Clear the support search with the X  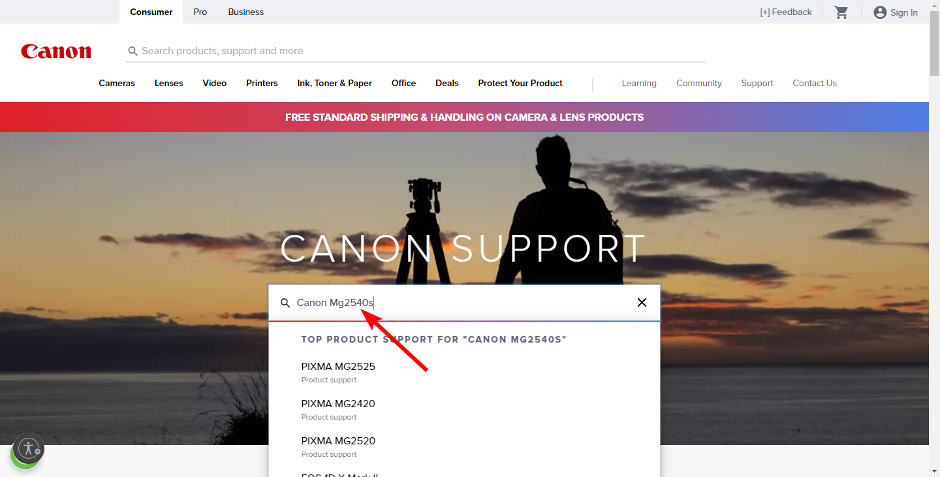(x=641, y=303)
